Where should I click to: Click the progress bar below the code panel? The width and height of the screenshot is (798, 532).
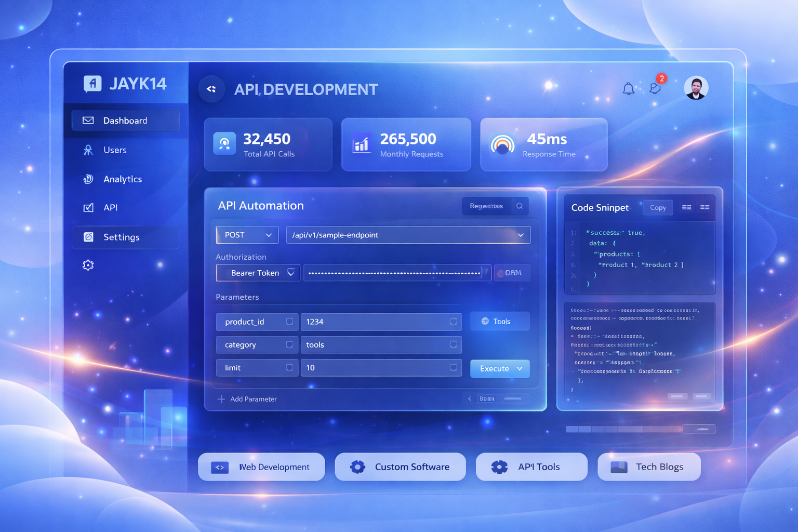[x=623, y=429]
